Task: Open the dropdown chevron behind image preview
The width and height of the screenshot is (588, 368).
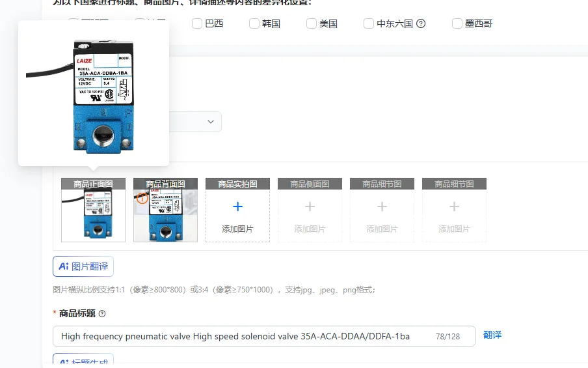Action: (211, 122)
